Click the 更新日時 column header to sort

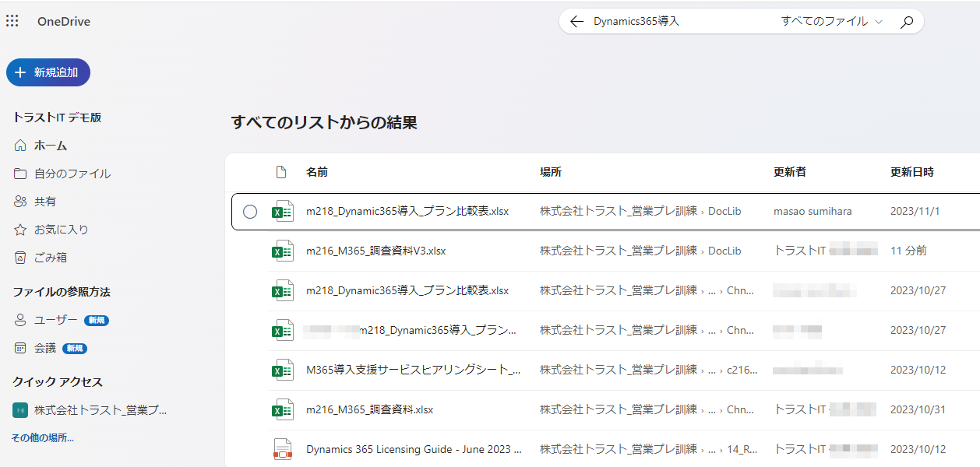pos(911,172)
